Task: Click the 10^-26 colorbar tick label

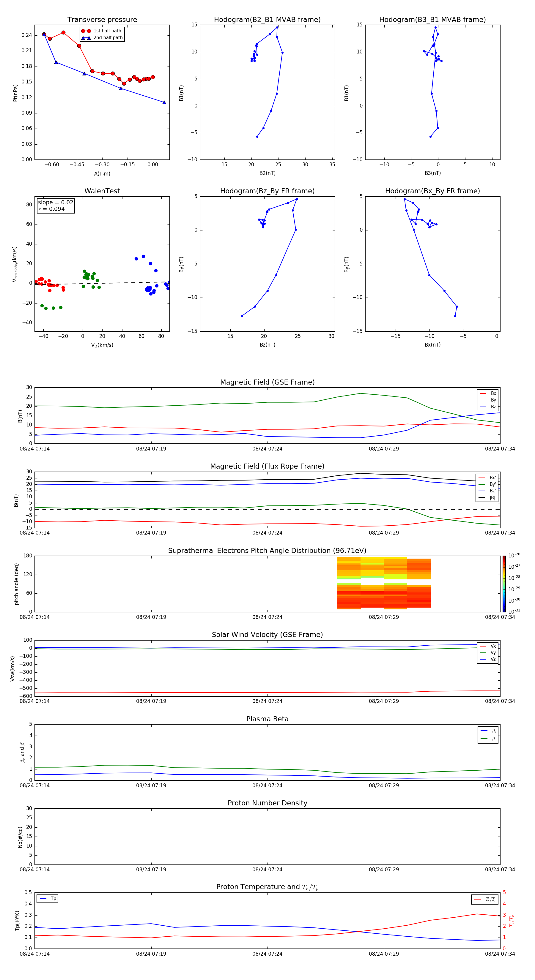Action: pyautogui.click(x=514, y=555)
